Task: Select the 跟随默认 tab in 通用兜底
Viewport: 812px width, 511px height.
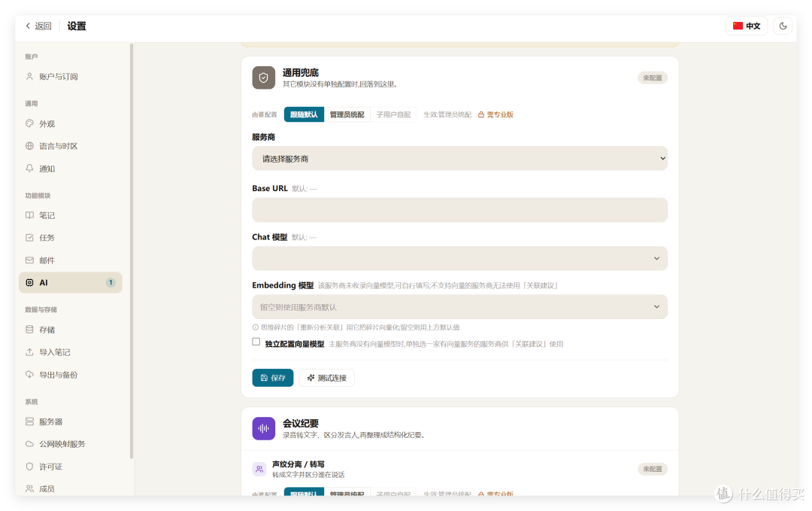Action: click(304, 114)
